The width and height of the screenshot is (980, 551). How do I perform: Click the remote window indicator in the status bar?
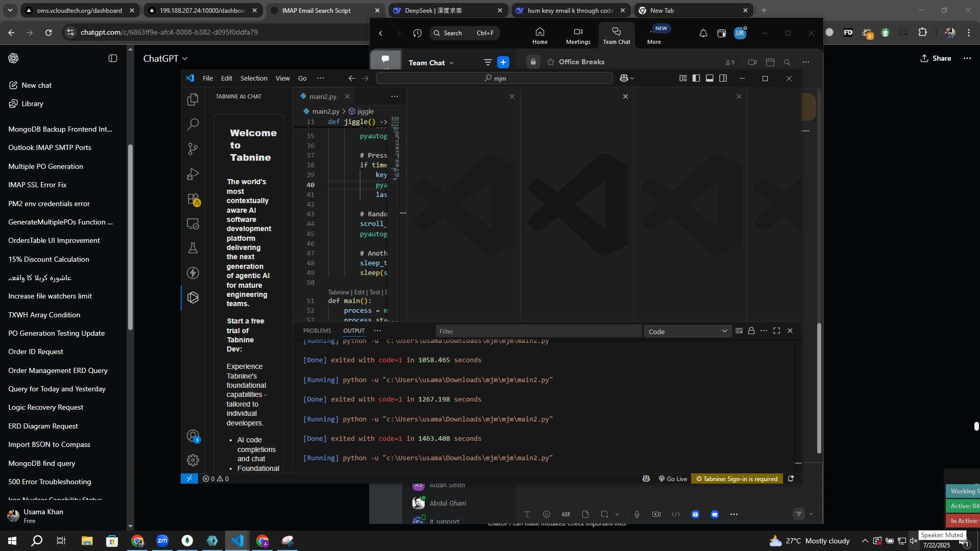point(189,479)
